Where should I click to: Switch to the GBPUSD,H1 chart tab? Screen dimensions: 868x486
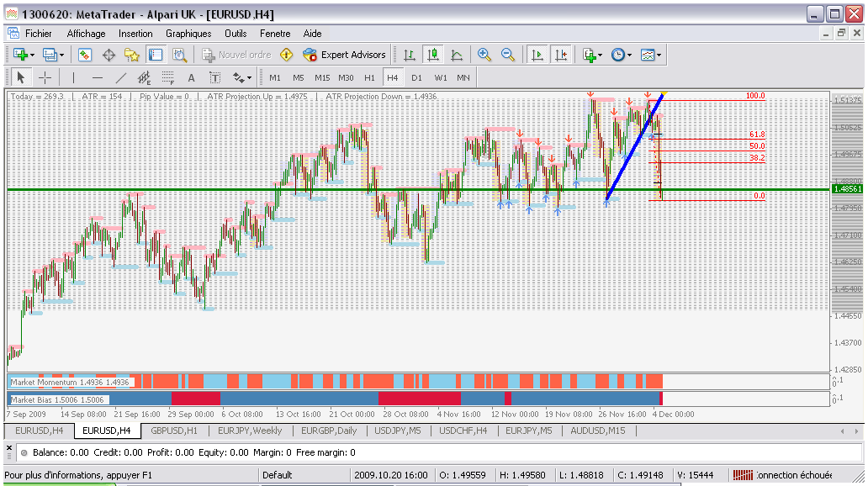tap(173, 431)
